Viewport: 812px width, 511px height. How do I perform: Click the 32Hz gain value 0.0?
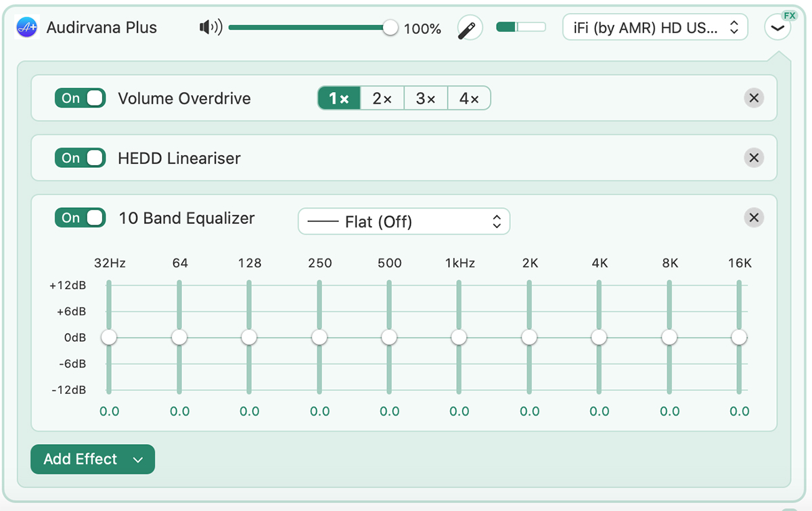tap(110, 411)
